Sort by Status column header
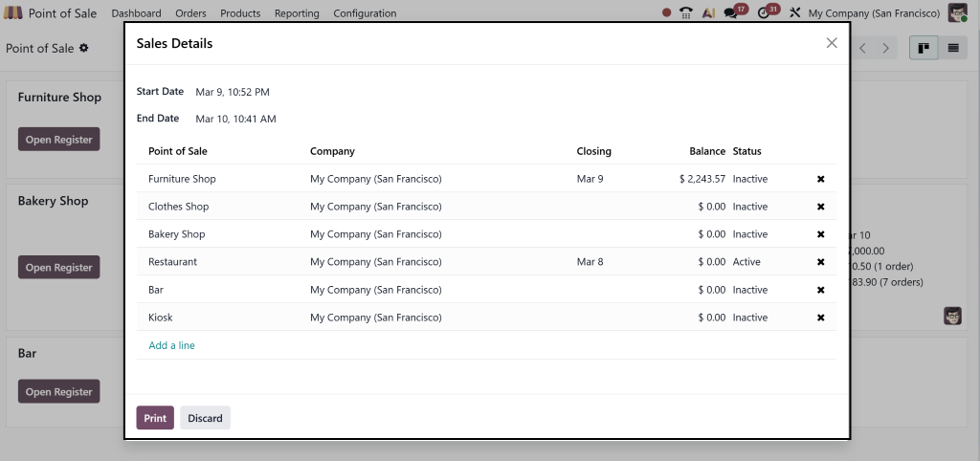Image resolution: width=980 pixels, height=461 pixels. pos(746,151)
